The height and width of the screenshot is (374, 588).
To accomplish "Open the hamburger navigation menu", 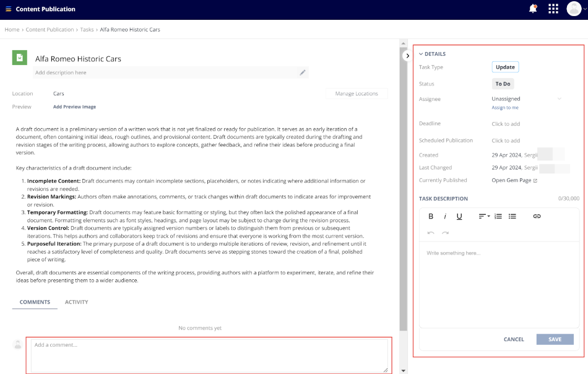I will (8, 9).
